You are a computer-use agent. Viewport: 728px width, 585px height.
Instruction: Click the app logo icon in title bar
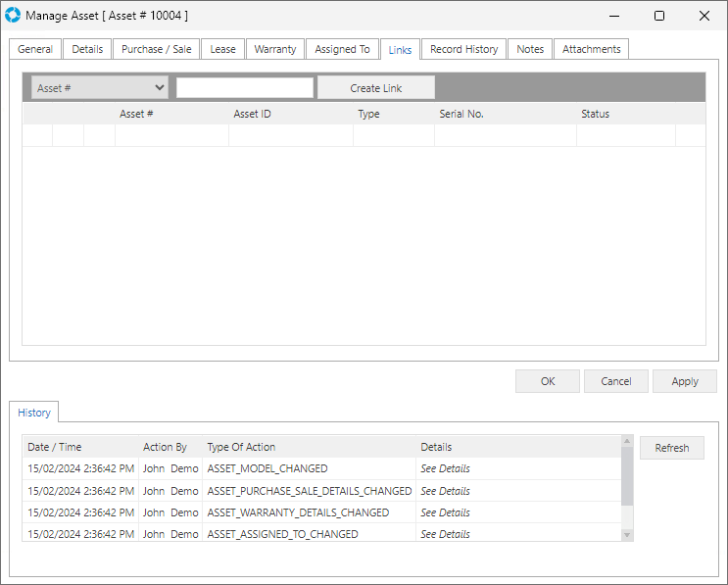click(13, 16)
